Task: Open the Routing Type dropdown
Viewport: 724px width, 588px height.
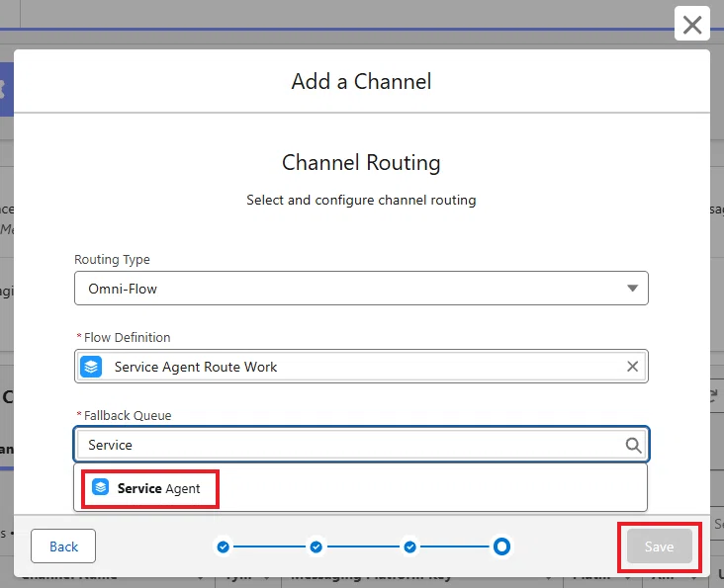Action: coord(361,289)
